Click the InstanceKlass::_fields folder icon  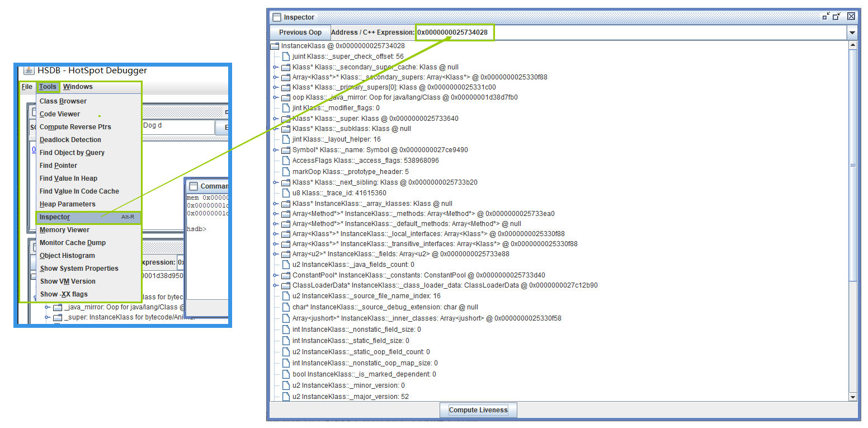286,254
